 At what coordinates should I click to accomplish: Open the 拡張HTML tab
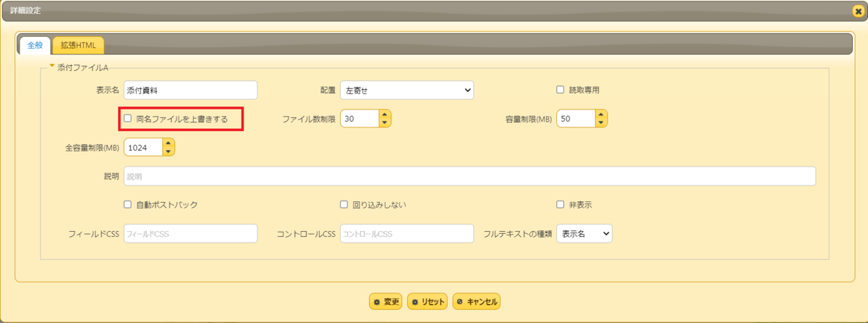[x=78, y=45]
